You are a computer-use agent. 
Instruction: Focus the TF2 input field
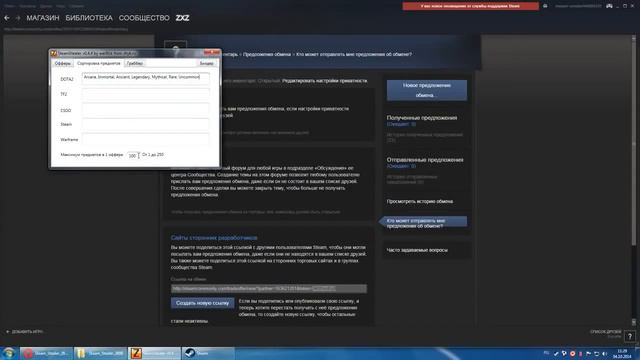tap(146, 94)
